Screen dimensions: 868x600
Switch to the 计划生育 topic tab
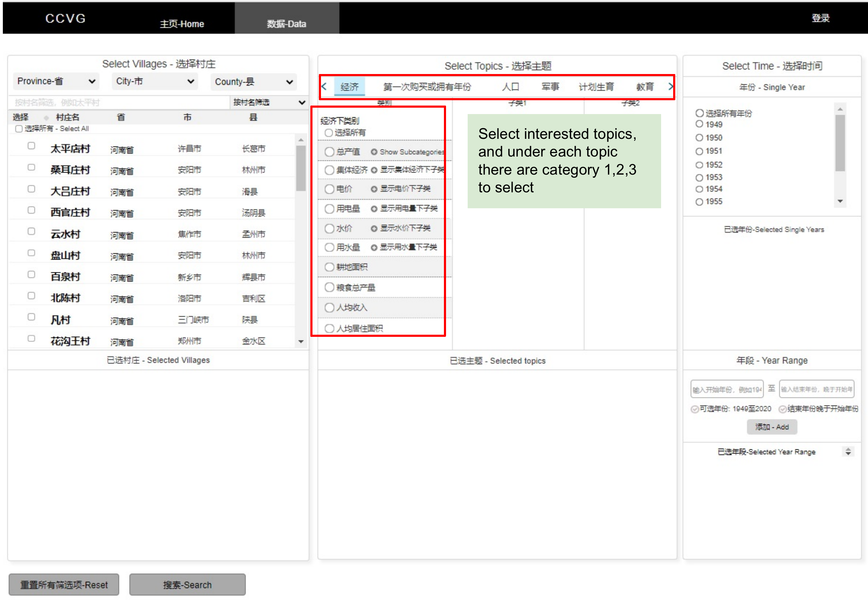point(596,87)
